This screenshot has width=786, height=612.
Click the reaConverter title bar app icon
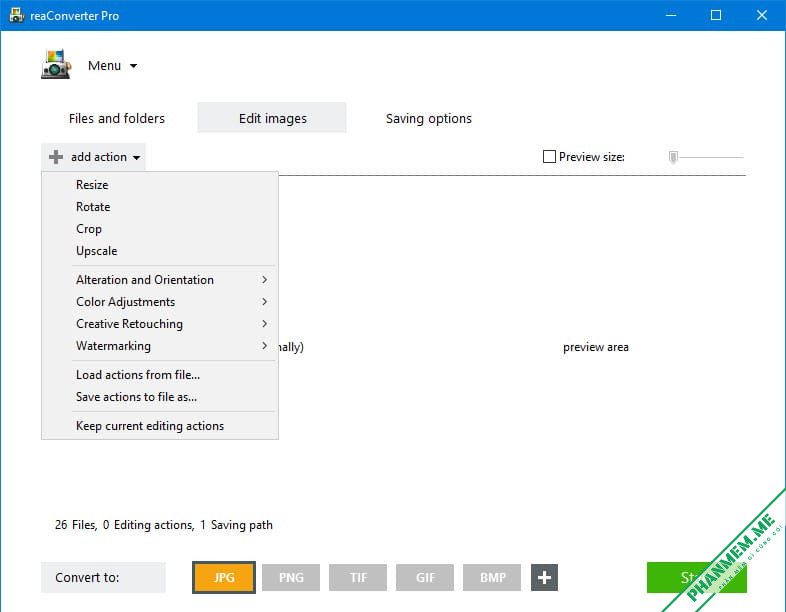[17, 15]
